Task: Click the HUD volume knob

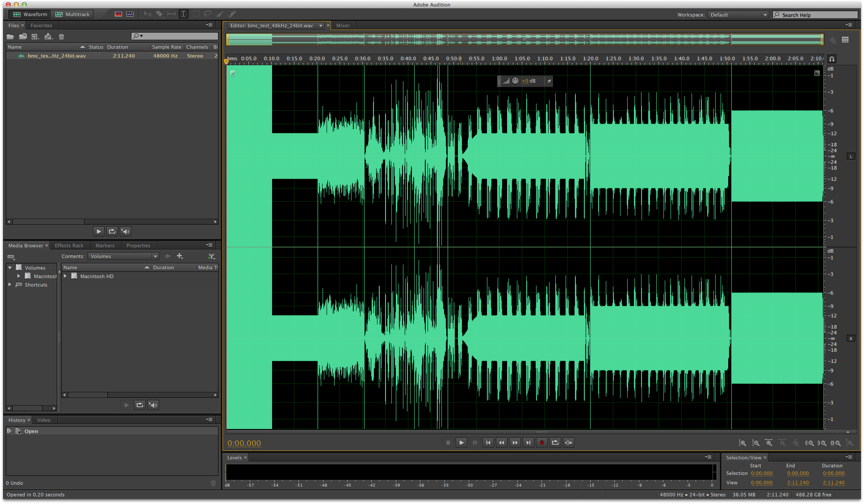Action: pos(515,81)
